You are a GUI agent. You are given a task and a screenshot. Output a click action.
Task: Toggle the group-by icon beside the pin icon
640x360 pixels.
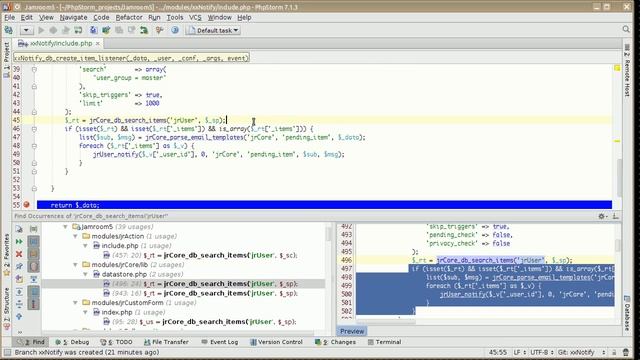[x=33, y=267]
